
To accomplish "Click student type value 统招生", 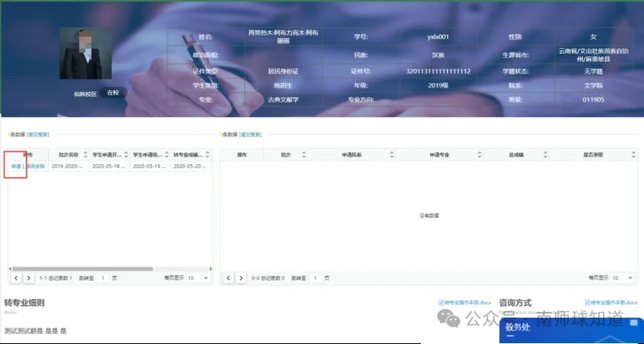I will [x=283, y=85].
